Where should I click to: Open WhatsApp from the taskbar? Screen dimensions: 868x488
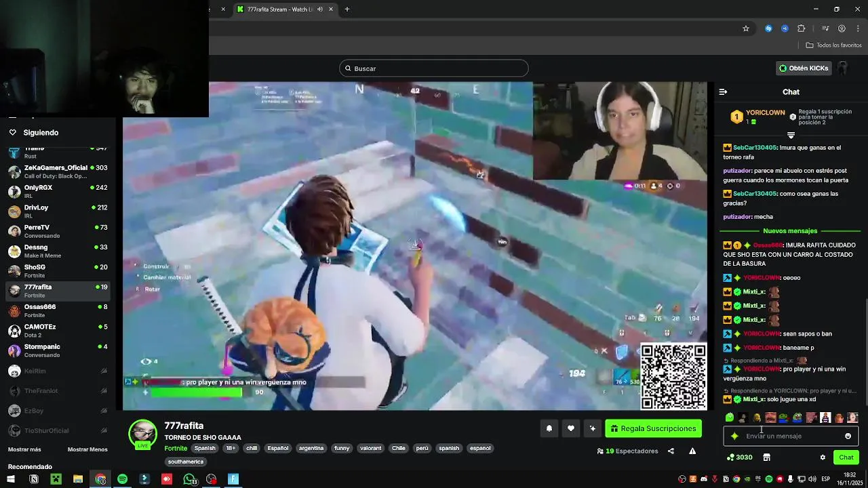click(x=189, y=479)
